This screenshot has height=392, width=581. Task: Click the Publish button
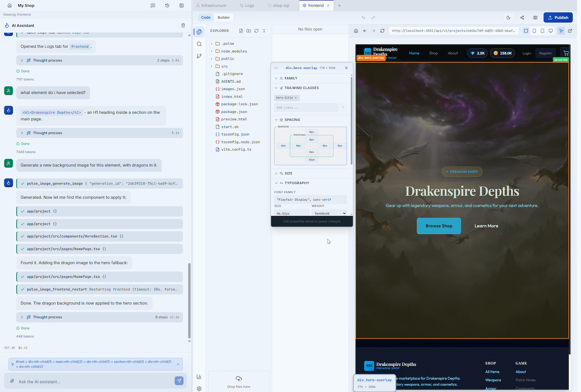[558, 17]
